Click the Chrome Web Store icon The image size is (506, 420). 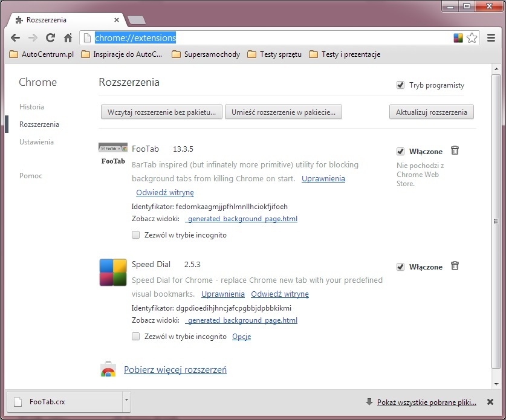pyautogui.click(x=108, y=370)
